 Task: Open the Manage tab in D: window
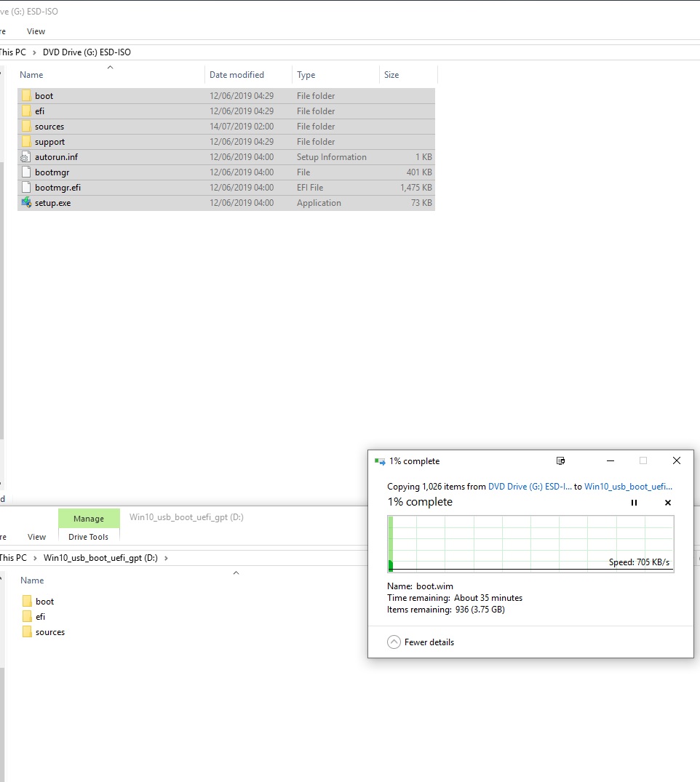pos(89,519)
